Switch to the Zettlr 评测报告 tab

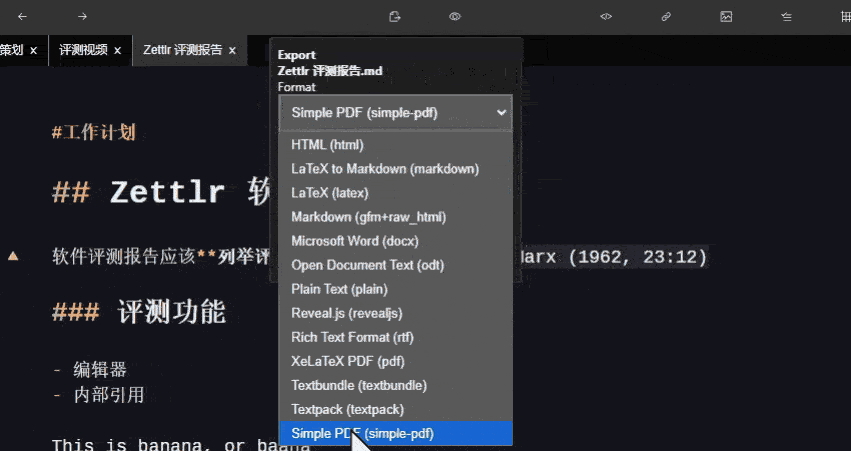(183, 50)
